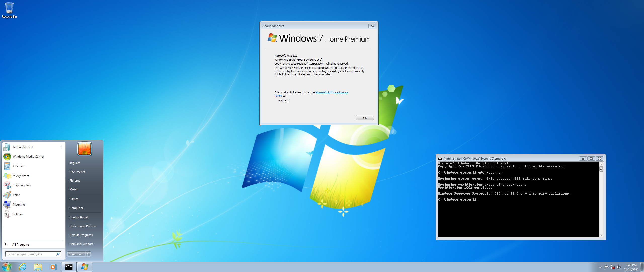Viewport: 644px width, 272px height.
Task: Open Pictures from Start menu
Action: [75, 181]
